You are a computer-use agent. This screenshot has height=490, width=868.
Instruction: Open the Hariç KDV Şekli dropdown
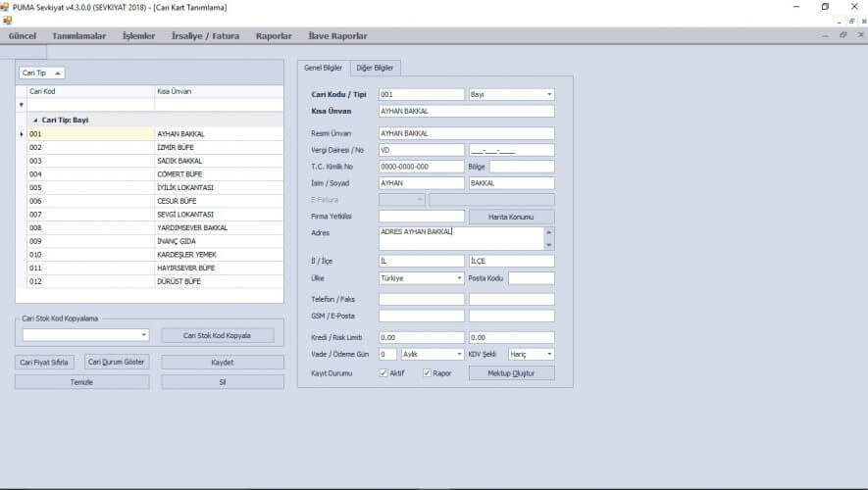[549, 354]
